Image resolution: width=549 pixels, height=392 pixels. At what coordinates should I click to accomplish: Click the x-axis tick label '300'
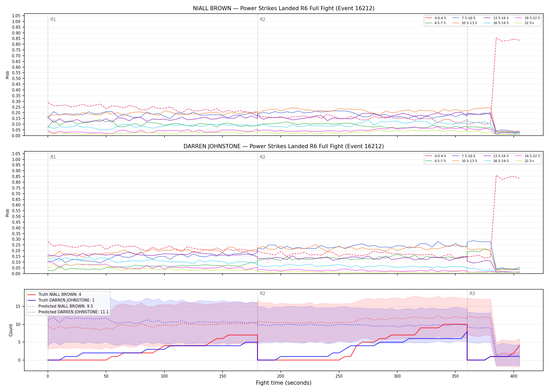point(397,376)
